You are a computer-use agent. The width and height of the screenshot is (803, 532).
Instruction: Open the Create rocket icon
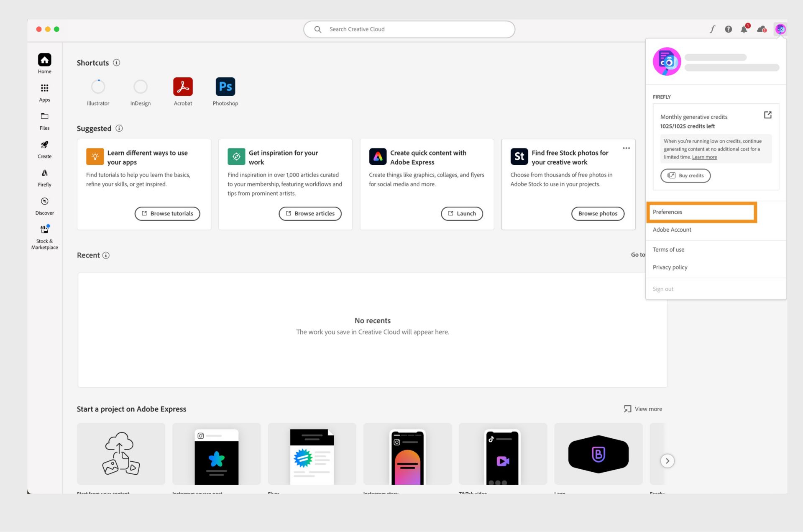pos(44,149)
